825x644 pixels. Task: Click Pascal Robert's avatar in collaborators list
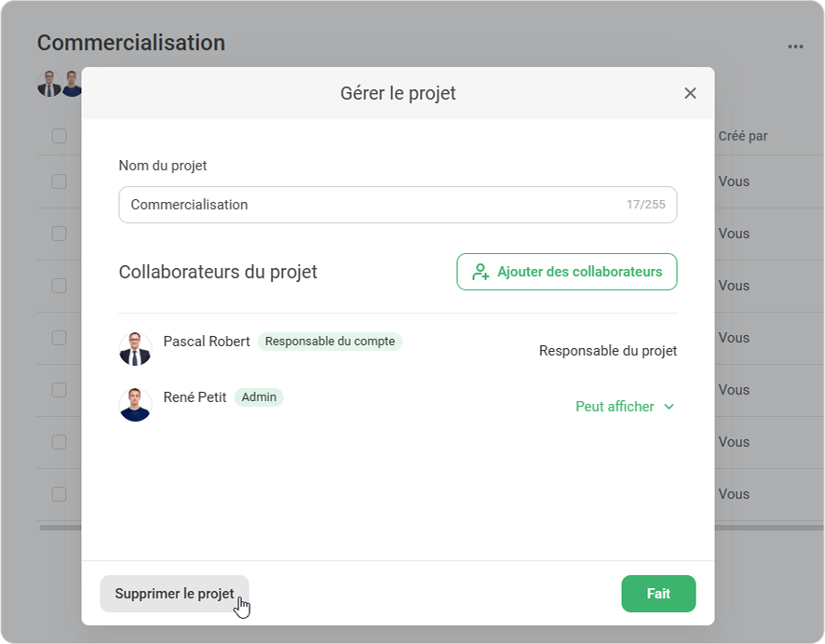pyautogui.click(x=136, y=349)
